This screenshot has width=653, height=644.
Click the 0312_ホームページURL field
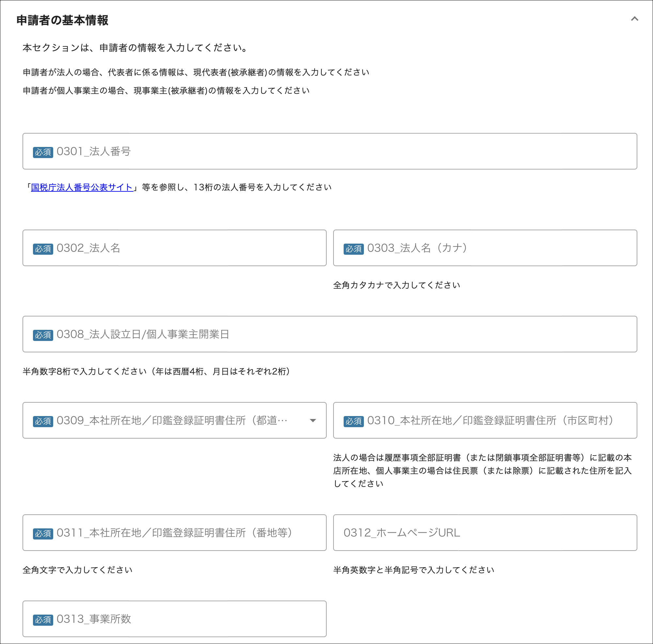[485, 533]
